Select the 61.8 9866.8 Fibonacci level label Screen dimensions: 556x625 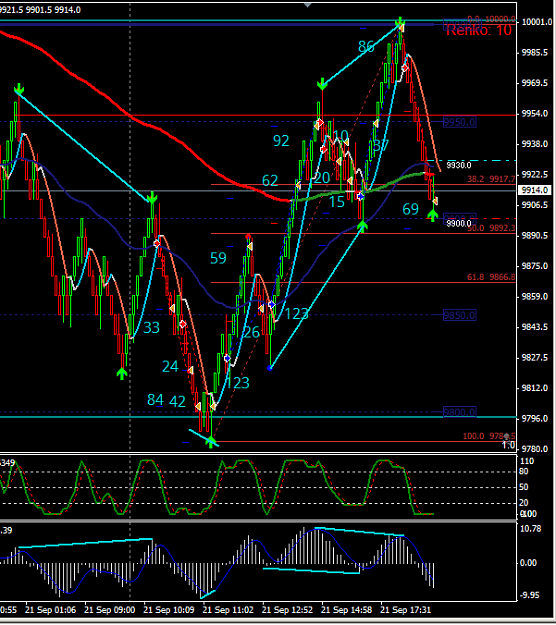491,277
